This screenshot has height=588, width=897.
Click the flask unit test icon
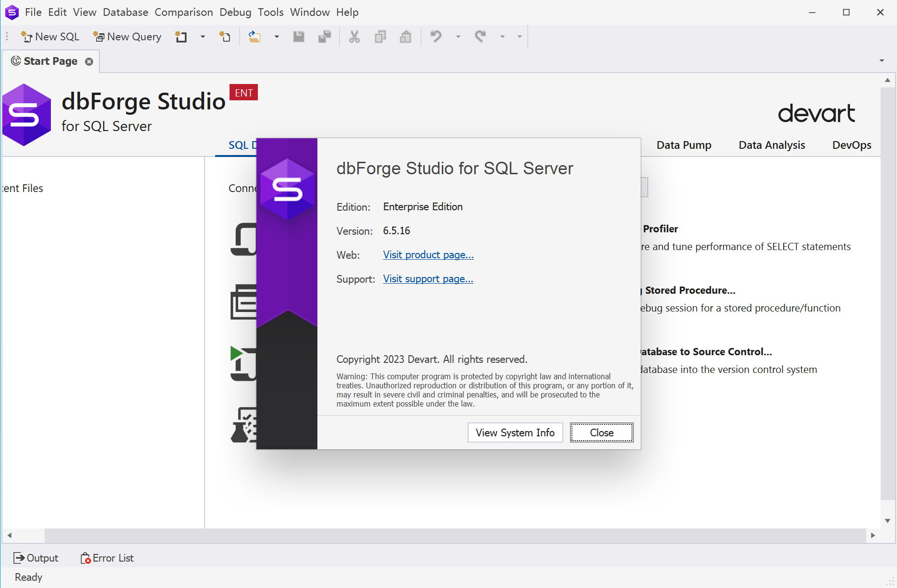tap(243, 425)
